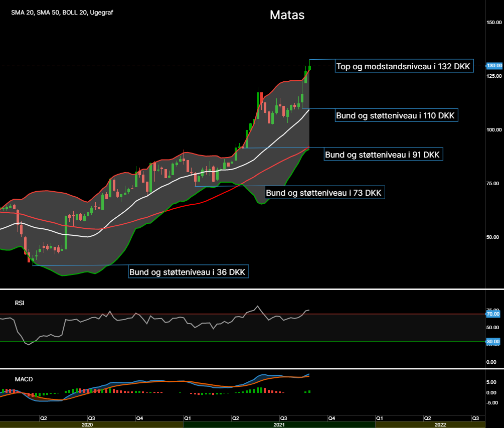Click the MACD 0.00 axis value
The height and width of the screenshot is (428, 504).
[491, 393]
